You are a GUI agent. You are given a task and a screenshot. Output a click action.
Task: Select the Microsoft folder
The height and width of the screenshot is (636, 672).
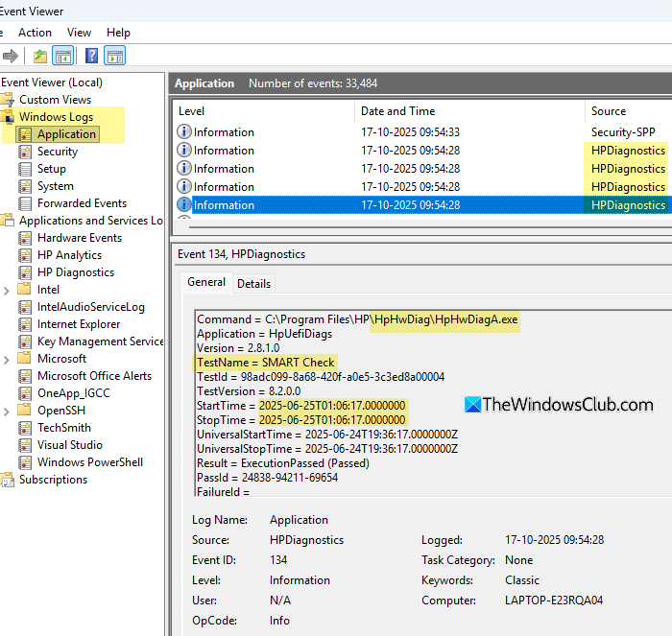click(61, 359)
